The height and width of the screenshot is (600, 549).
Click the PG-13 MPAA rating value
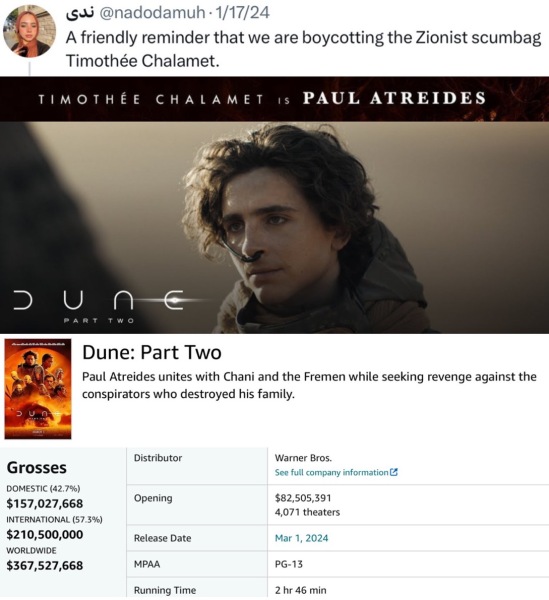click(x=289, y=564)
